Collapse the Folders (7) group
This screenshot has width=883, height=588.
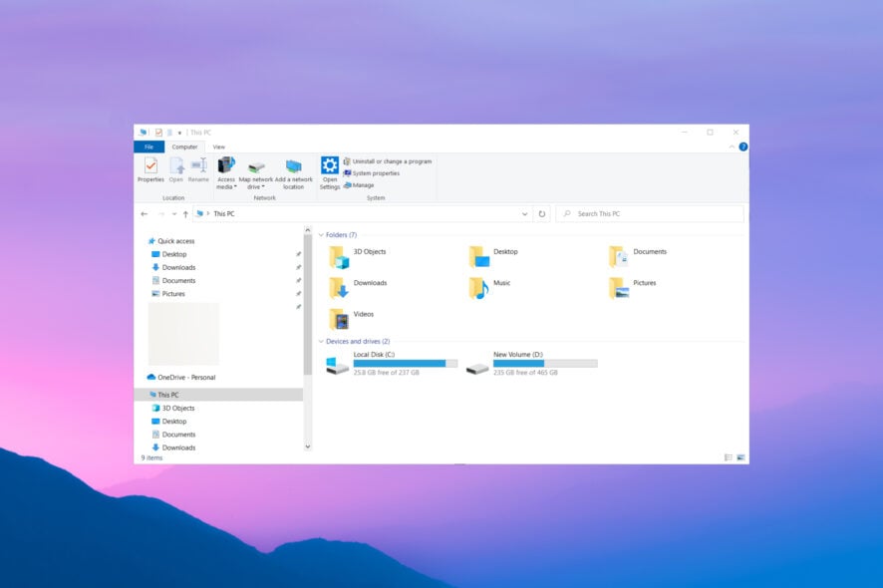321,235
